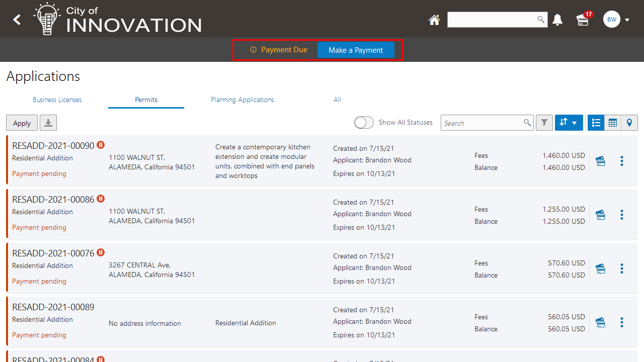Open actions menu for RESADD-2021-00086

coord(622,215)
